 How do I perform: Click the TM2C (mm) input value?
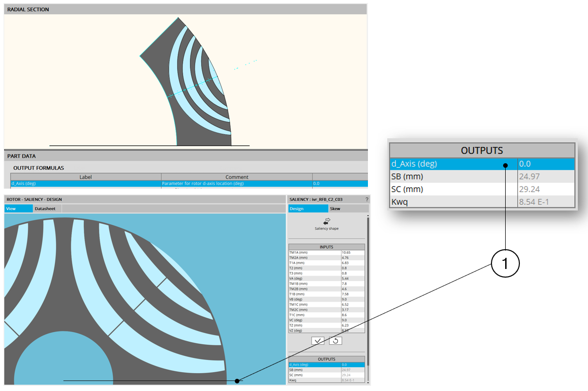pos(352,310)
